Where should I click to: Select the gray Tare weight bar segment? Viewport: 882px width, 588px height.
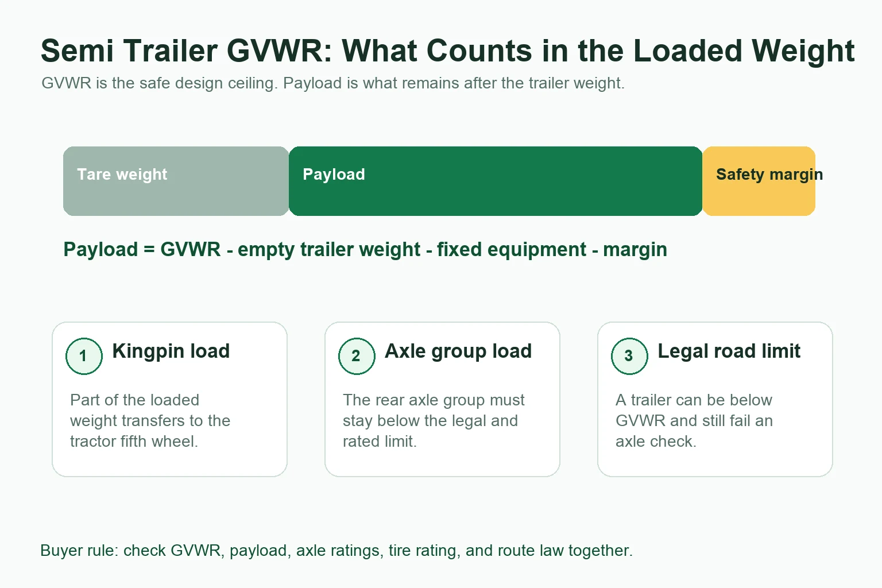point(176,181)
